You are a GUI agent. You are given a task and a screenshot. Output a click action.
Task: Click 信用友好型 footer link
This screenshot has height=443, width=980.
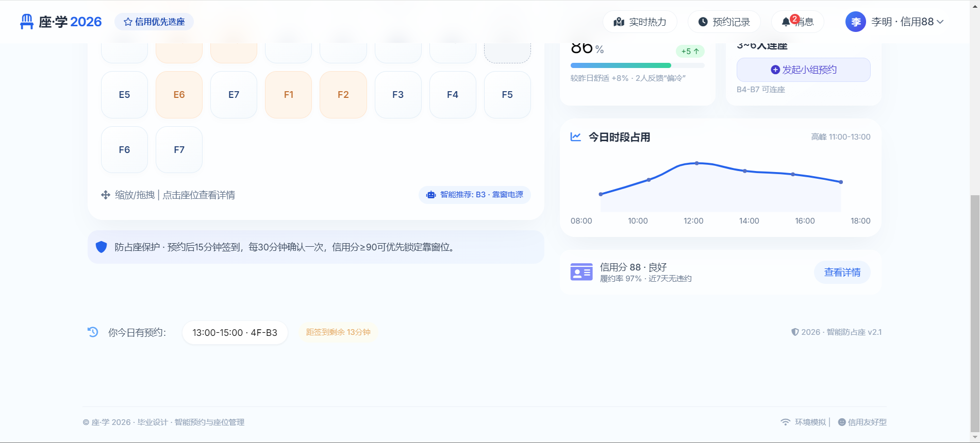pos(867,422)
